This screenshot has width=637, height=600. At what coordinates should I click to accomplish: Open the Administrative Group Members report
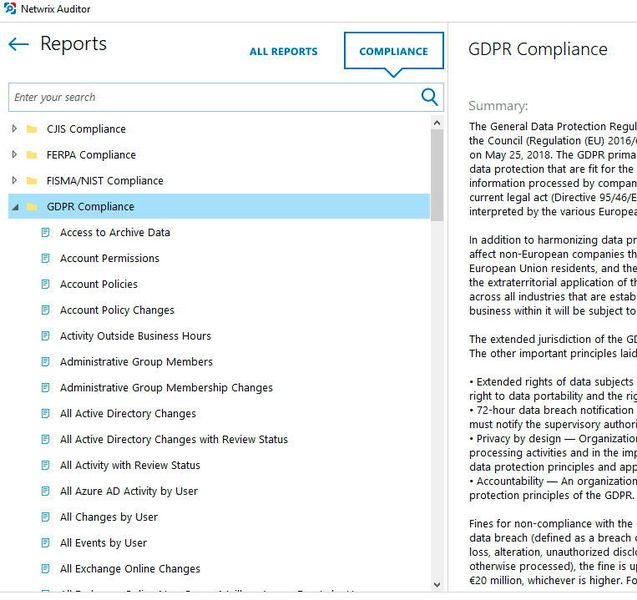tap(136, 362)
